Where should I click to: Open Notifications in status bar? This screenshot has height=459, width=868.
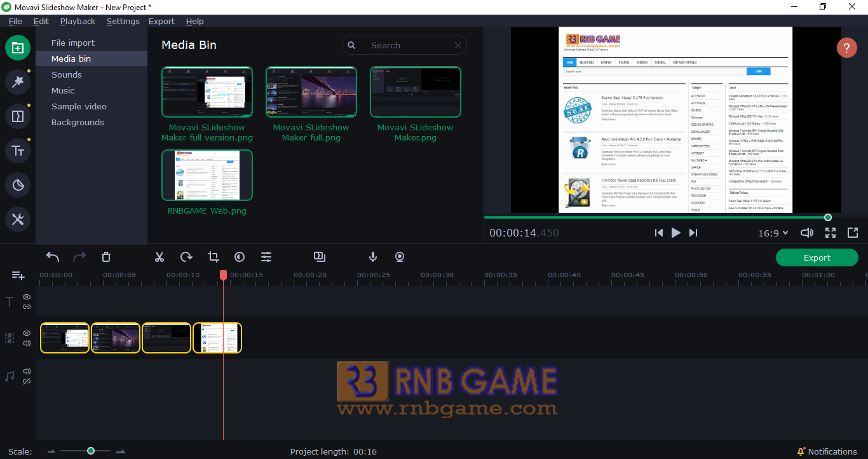click(827, 451)
